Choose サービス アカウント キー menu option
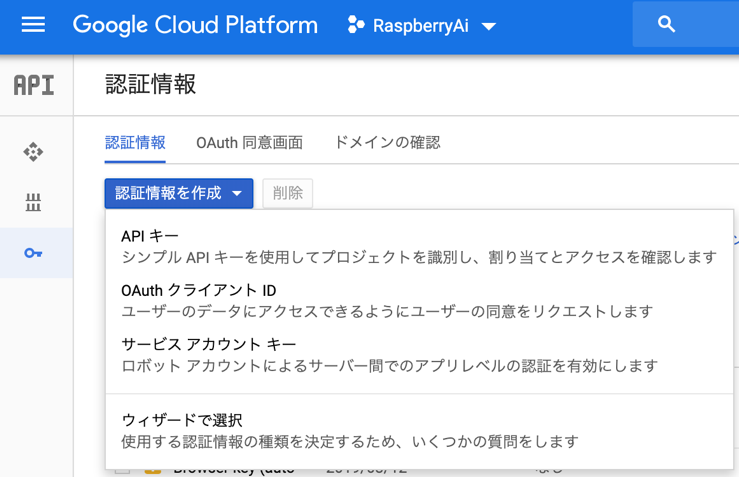 [419, 355]
